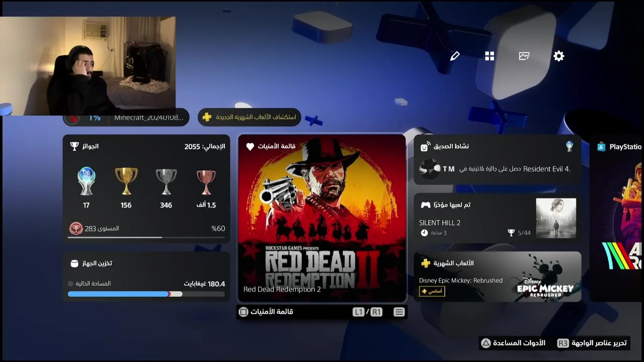Click the silver trophy icon

coord(166,182)
